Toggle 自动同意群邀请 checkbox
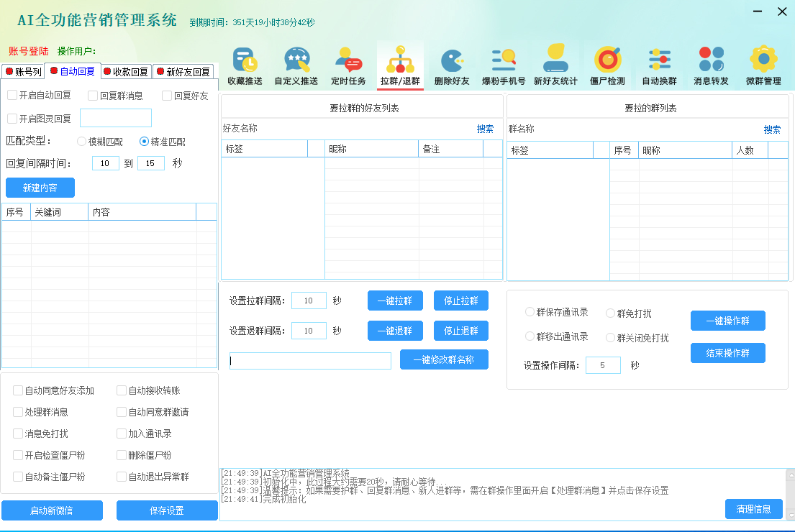 [x=121, y=412]
